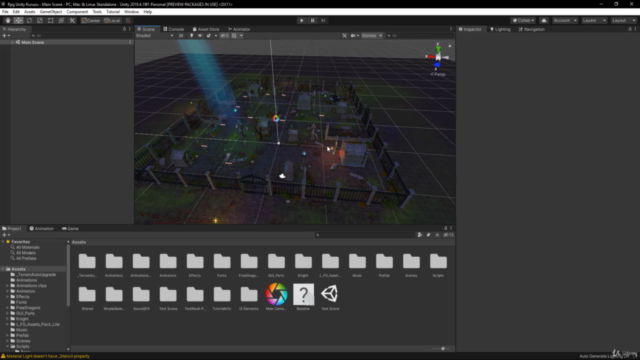Toggle Local handle rotation
The image size is (640, 360).
pyautogui.click(x=112, y=20)
